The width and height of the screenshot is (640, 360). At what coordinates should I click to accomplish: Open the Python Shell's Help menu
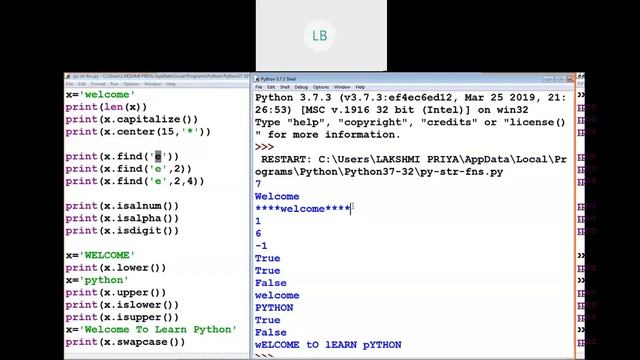tap(360, 87)
